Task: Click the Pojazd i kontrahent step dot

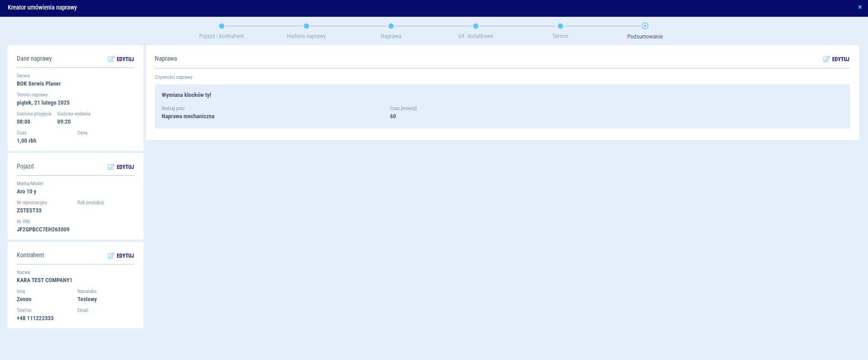Action: (x=221, y=26)
